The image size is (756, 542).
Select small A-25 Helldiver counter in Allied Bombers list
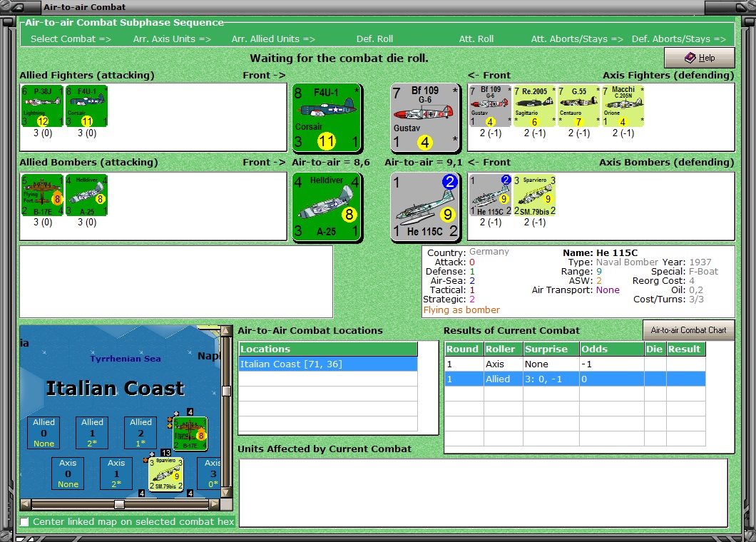pyautogui.click(x=87, y=195)
